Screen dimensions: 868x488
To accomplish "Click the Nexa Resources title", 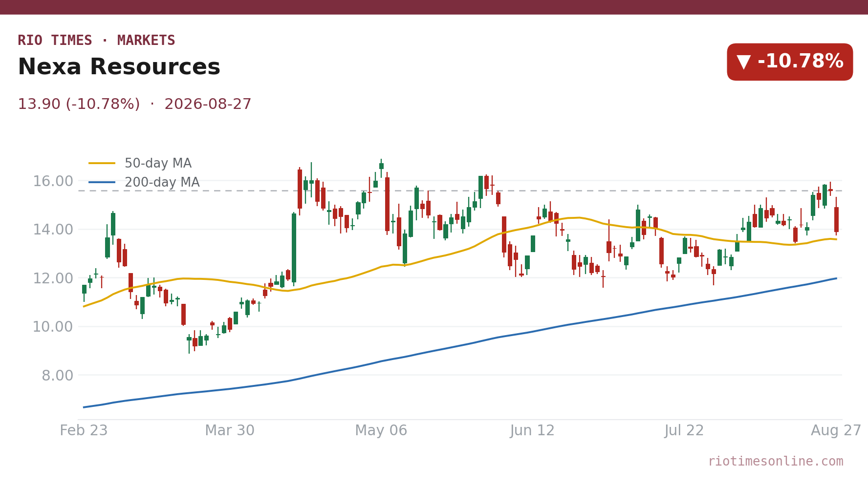I will 119,67.
